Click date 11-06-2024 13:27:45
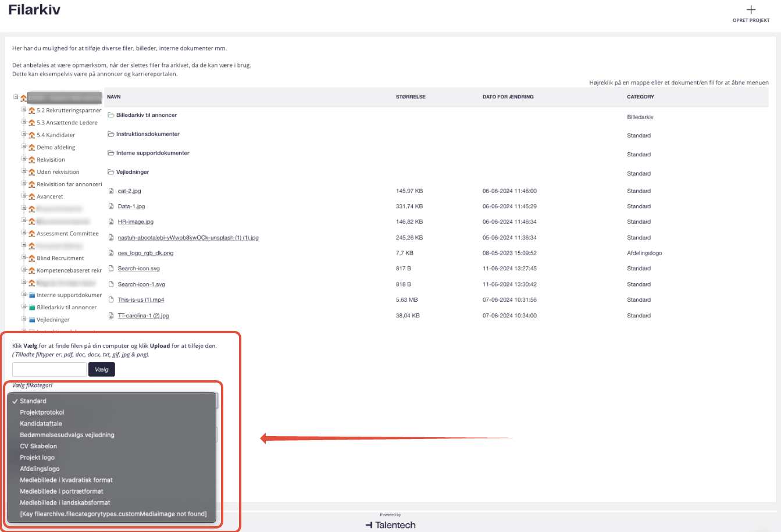The height and width of the screenshot is (532, 781). [509, 269]
